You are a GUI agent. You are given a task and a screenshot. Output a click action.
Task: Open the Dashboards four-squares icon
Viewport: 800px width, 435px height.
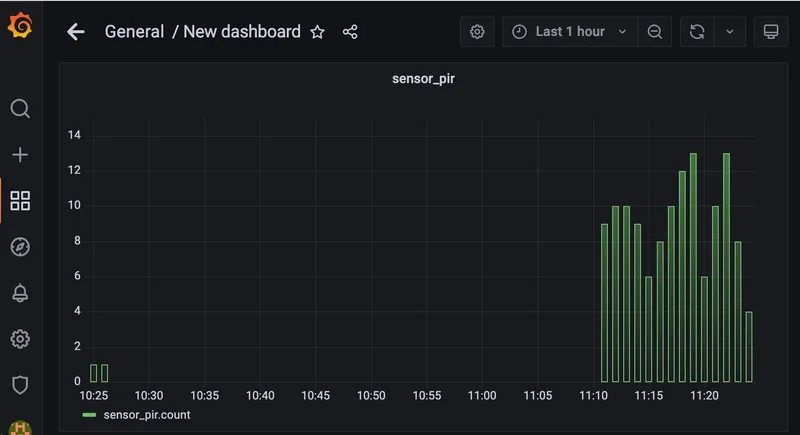tap(20, 200)
